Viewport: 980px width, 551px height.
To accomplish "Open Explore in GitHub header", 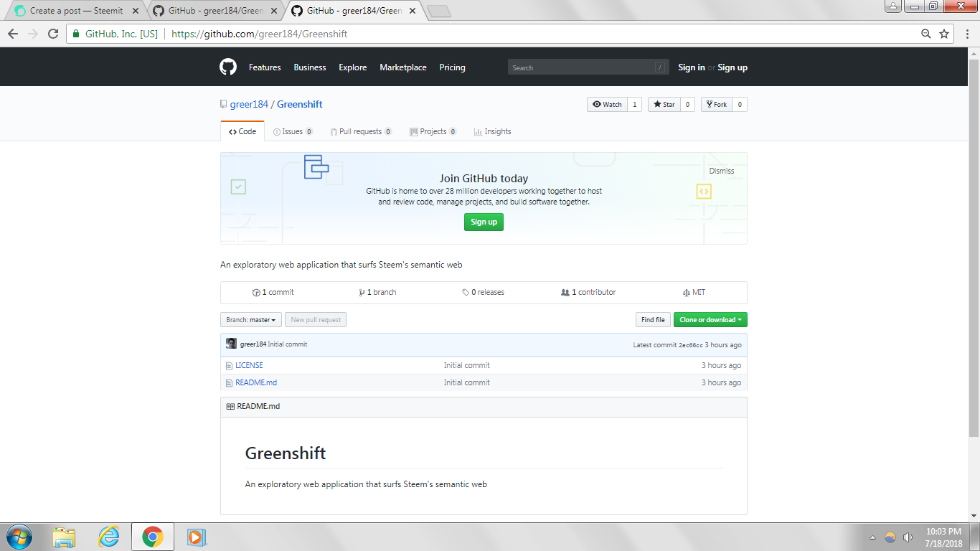I will [x=353, y=67].
